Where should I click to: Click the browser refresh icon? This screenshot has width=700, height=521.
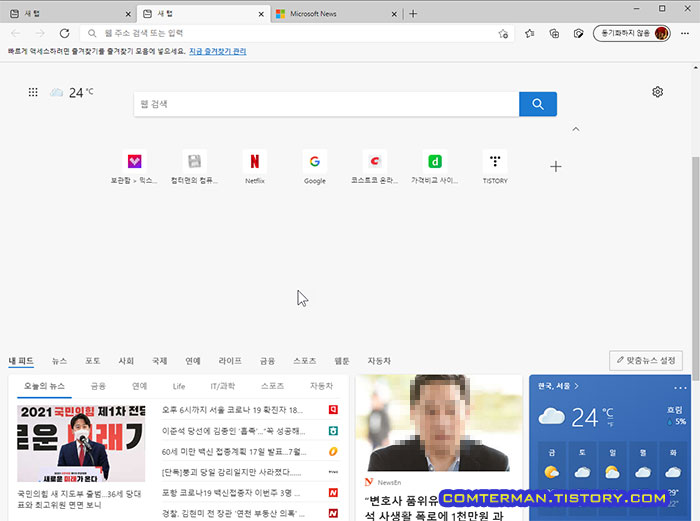[64, 33]
